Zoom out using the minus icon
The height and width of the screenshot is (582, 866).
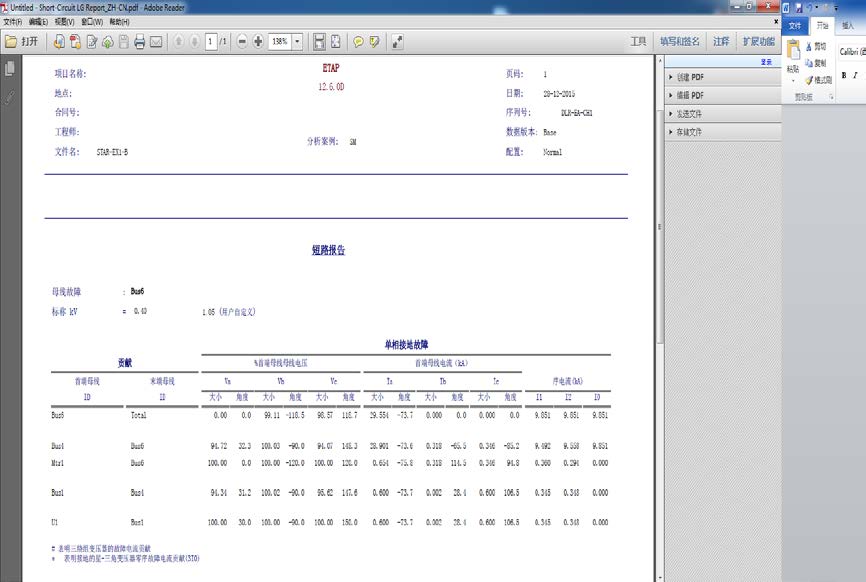242,42
